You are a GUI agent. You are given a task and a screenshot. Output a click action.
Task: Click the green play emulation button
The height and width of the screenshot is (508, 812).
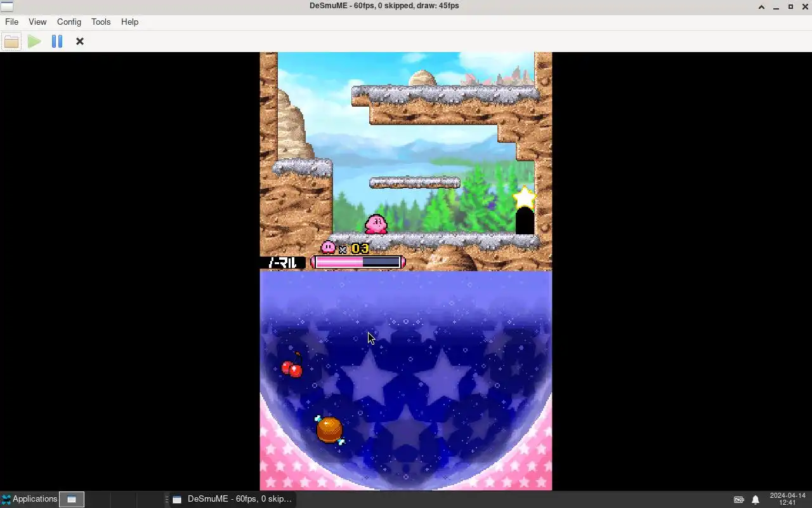tap(34, 41)
